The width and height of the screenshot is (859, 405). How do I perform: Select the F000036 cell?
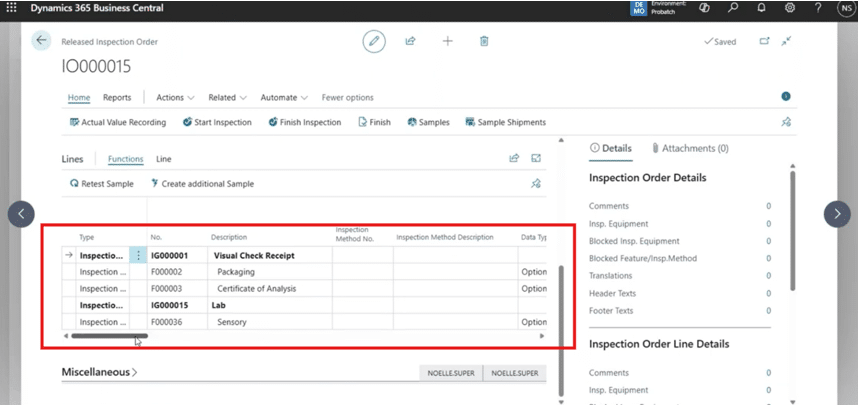(177, 322)
